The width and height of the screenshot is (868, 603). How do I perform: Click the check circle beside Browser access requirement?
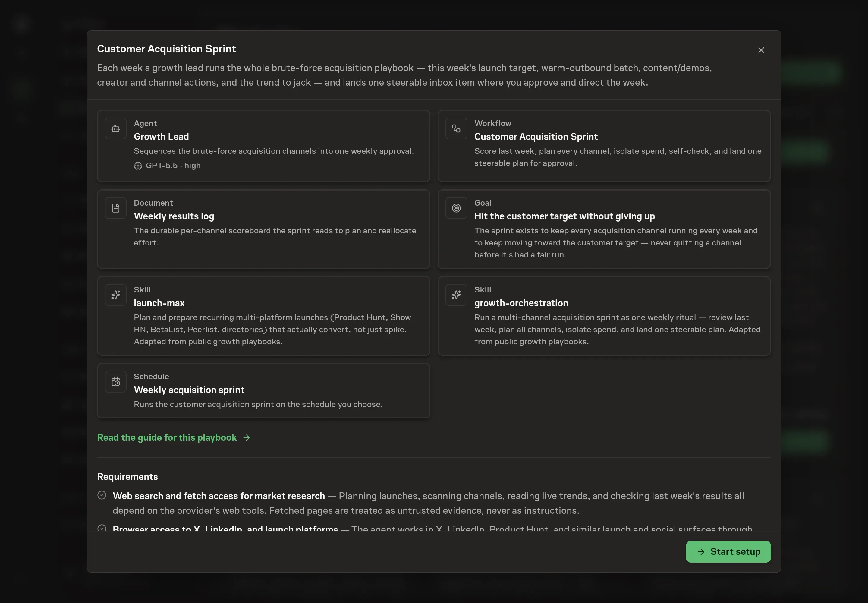tap(102, 528)
